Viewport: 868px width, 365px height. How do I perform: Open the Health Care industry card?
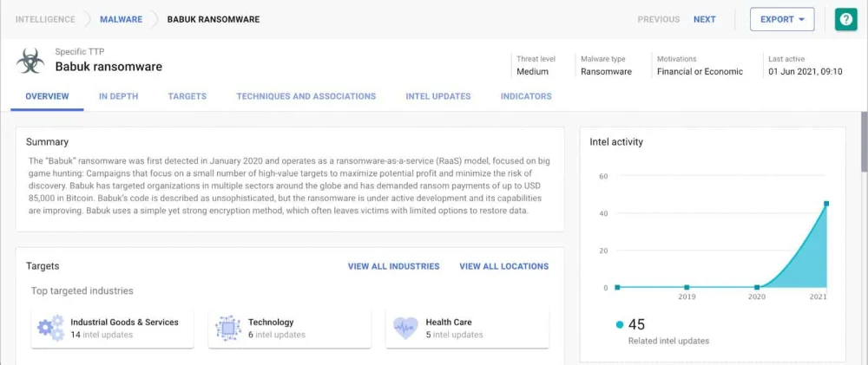click(x=467, y=329)
